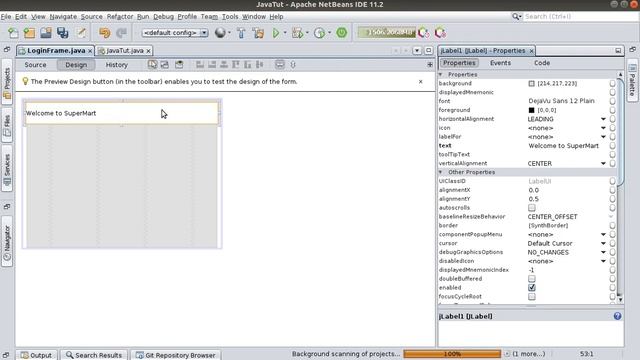Click the round button beside font property

[x=612, y=101]
